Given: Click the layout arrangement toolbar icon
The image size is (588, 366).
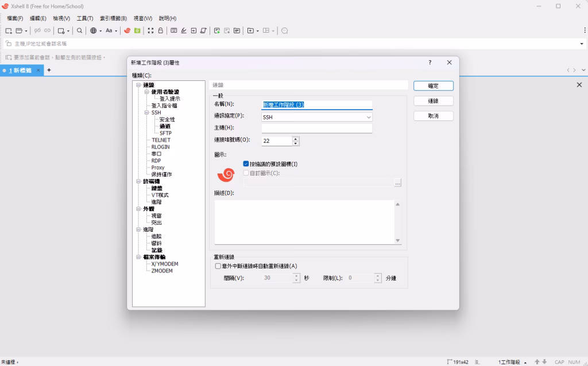Looking at the screenshot, I should (x=266, y=31).
